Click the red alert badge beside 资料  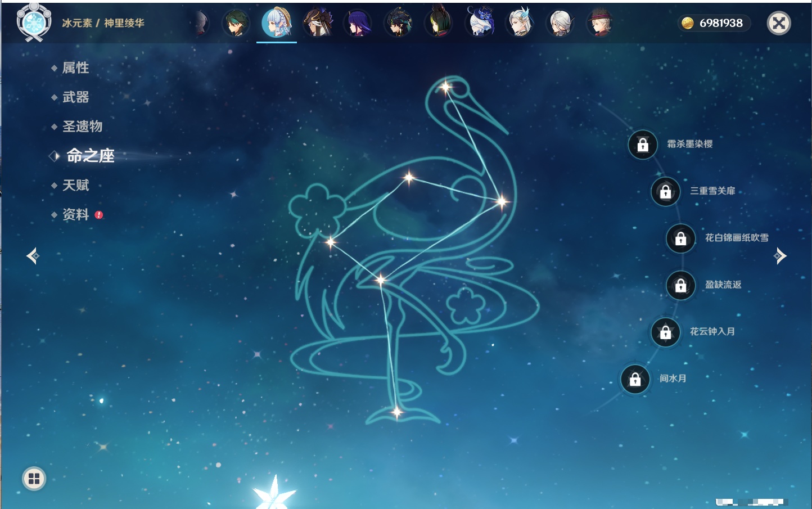pyautogui.click(x=99, y=215)
